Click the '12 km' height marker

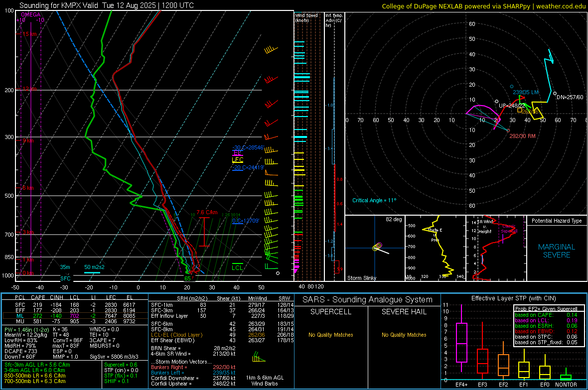(29, 89)
